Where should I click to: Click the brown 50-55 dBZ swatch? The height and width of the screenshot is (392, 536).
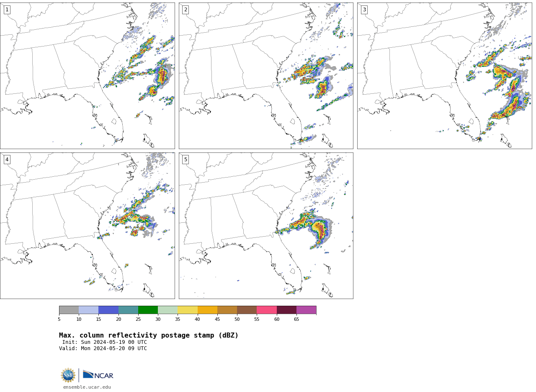coord(247,310)
